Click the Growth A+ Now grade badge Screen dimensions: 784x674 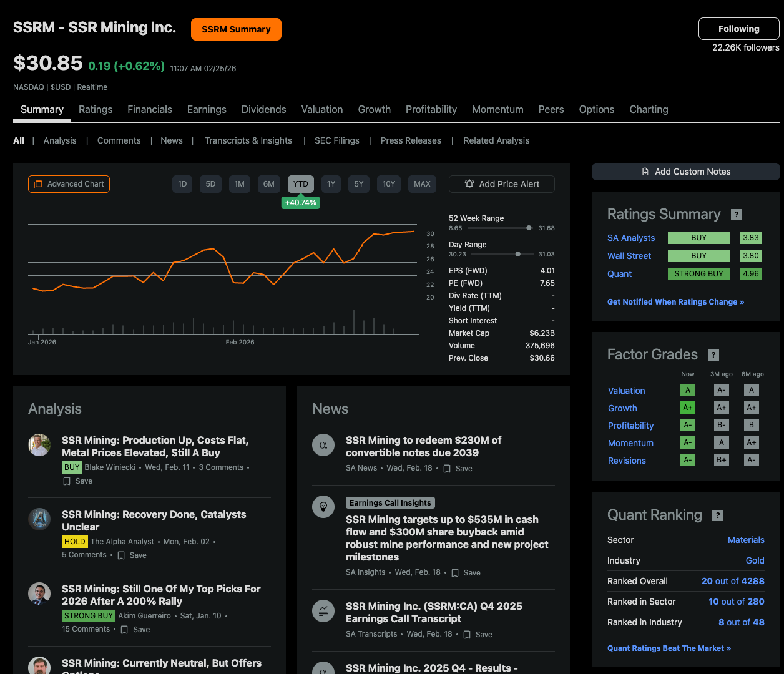(x=688, y=408)
